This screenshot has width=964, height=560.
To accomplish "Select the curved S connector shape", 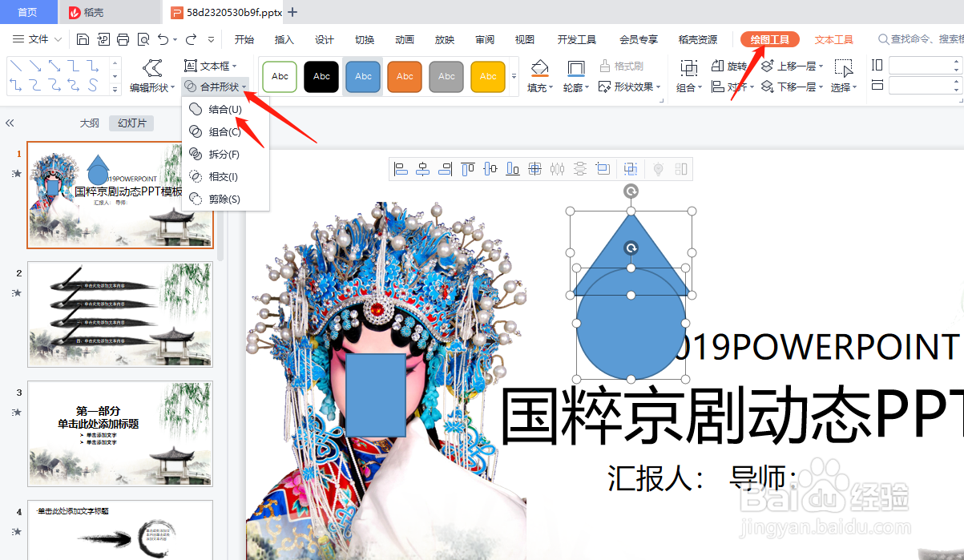I will pos(94,85).
